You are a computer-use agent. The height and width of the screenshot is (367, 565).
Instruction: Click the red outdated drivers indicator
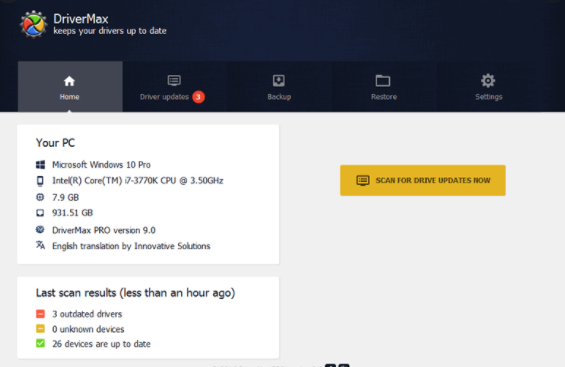point(40,314)
